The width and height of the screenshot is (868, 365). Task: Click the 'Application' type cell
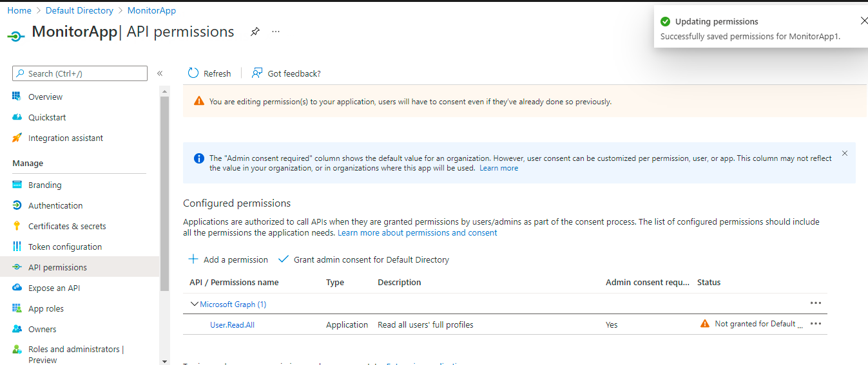tap(347, 324)
